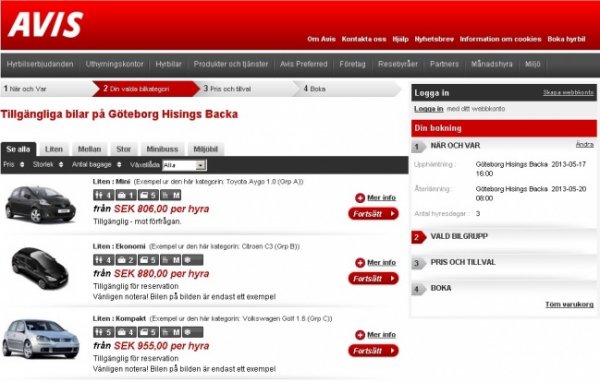This screenshot has width=600, height=382.
Task: Open Månadshyra menu item
Action: pyautogui.click(x=492, y=64)
